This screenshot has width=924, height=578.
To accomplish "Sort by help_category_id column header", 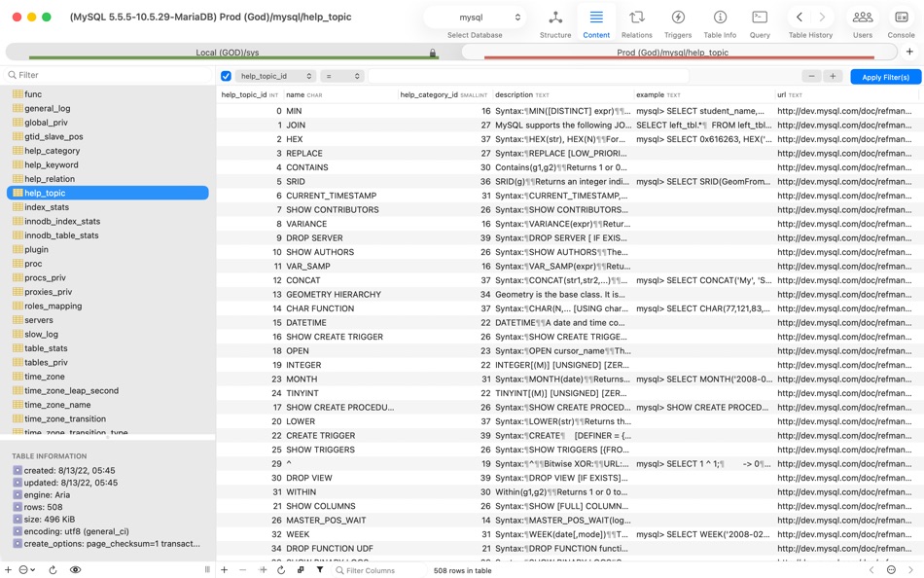I will [444, 94].
